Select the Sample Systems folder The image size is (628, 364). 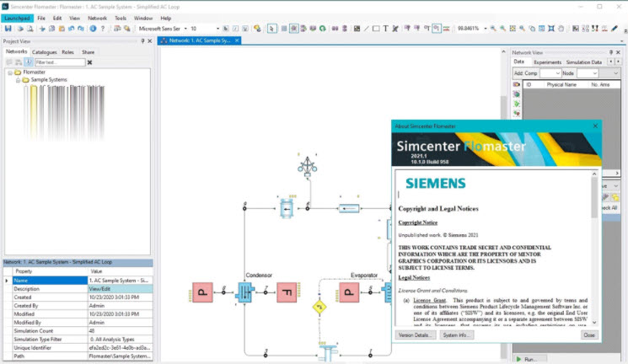[x=49, y=80]
